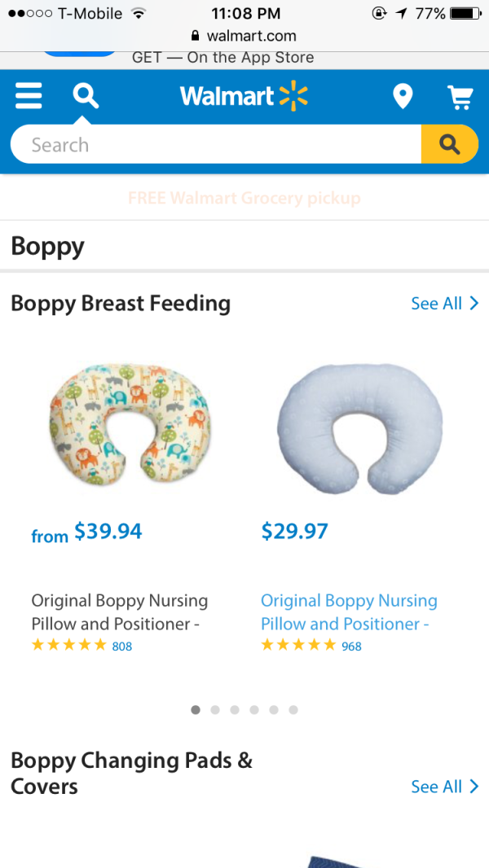The height and width of the screenshot is (868, 489).
Task: View the 808 reviews star rating
Action: [x=81, y=646]
